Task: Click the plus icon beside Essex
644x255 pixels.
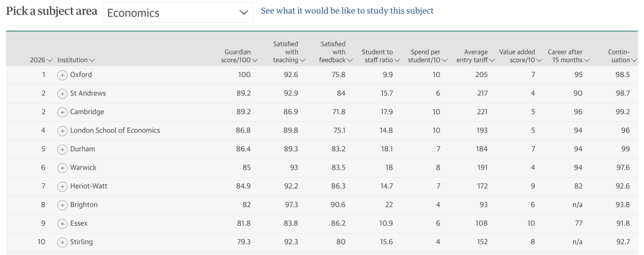Action: pyautogui.click(x=63, y=223)
